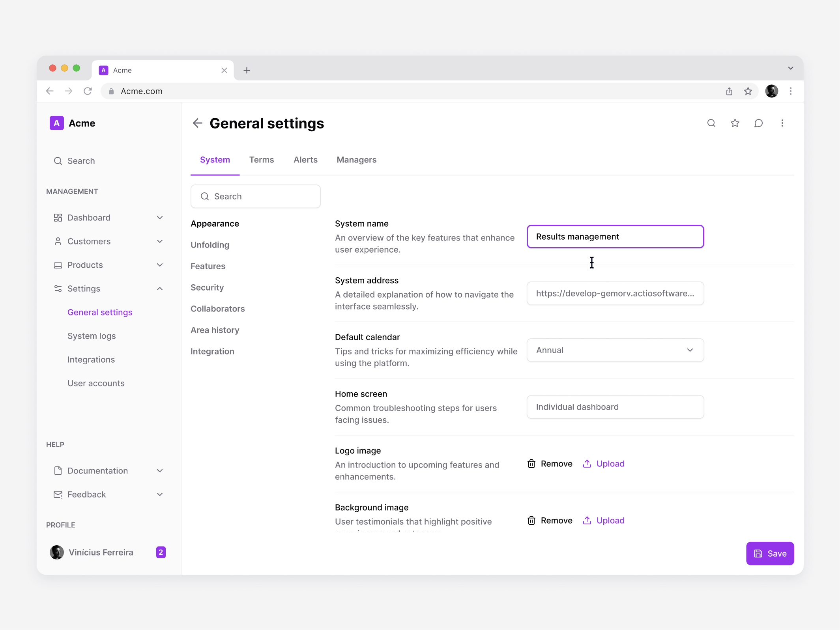The height and width of the screenshot is (630, 840).
Task: Close the Acme browser tab
Action: pyautogui.click(x=224, y=71)
